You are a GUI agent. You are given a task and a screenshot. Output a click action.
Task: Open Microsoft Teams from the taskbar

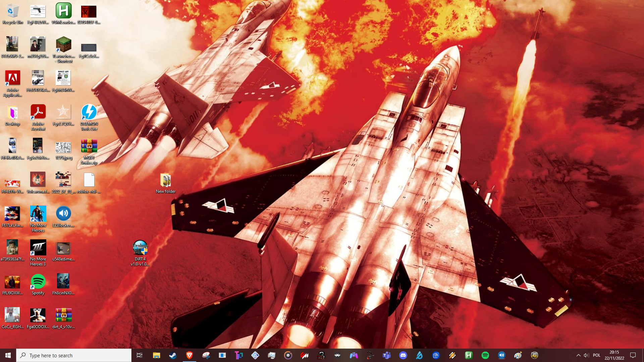(x=386, y=355)
